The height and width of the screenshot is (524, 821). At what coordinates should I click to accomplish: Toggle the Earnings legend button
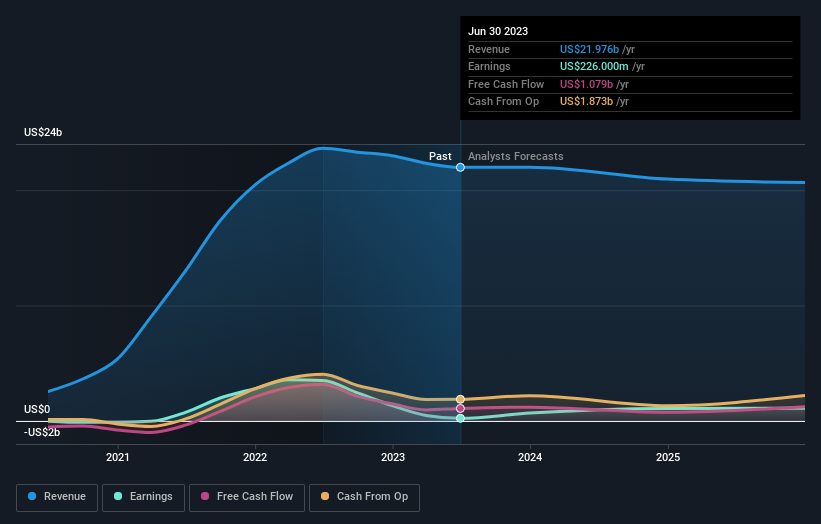coord(143,497)
